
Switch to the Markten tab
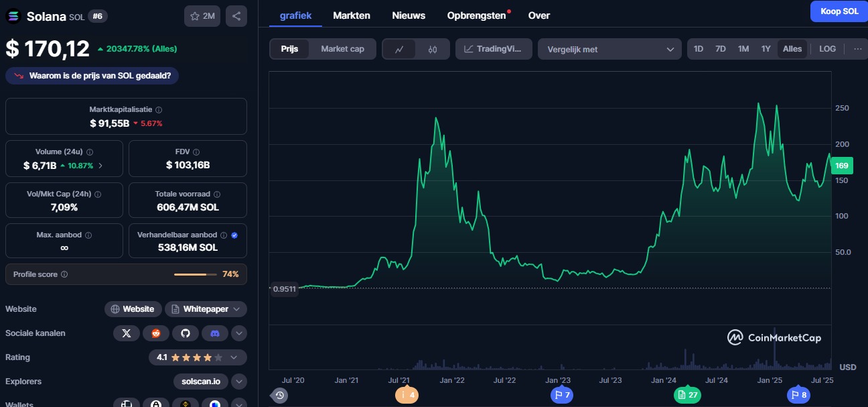click(x=352, y=15)
